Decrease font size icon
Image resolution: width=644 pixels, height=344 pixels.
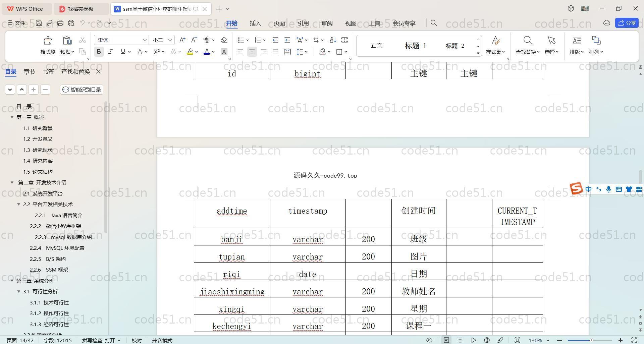point(194,40)
